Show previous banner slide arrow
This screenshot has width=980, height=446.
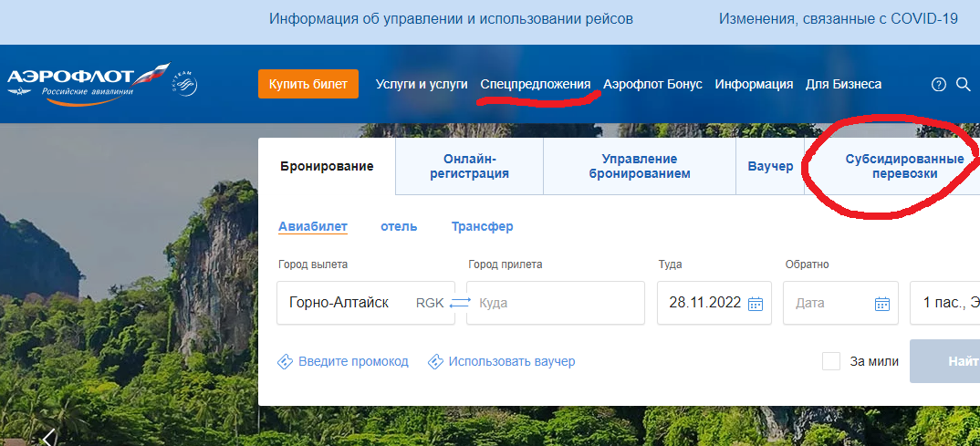[x=48, y=437]
